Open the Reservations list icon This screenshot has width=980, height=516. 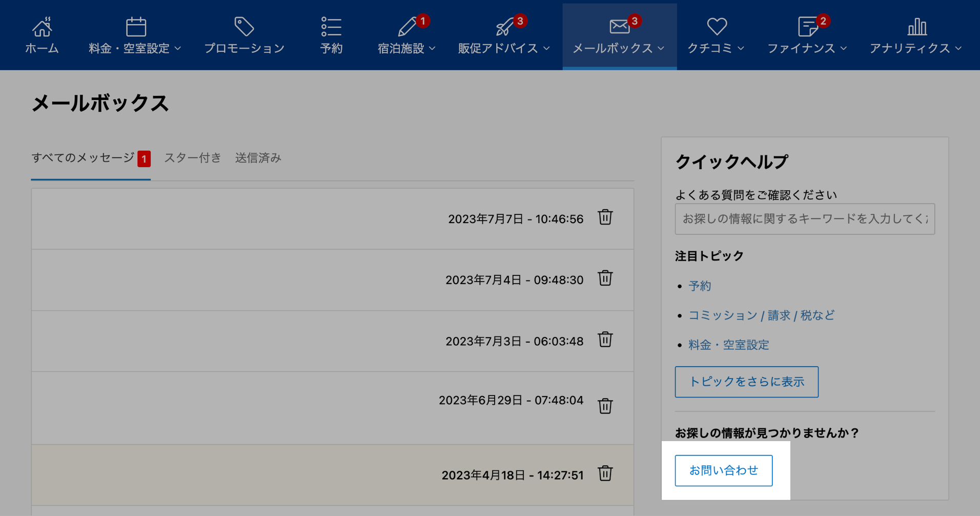[x=331, y=27]
